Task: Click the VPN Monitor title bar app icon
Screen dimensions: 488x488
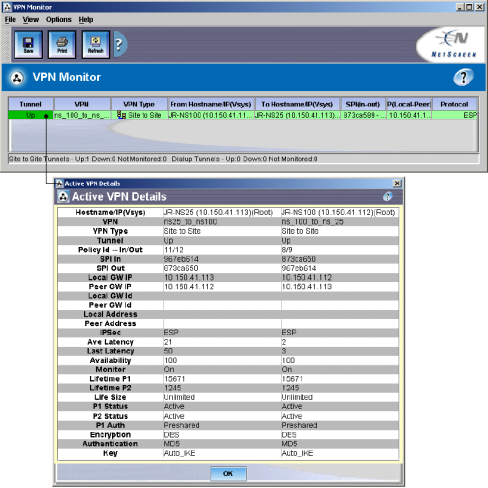Action: tap(7, 7)
